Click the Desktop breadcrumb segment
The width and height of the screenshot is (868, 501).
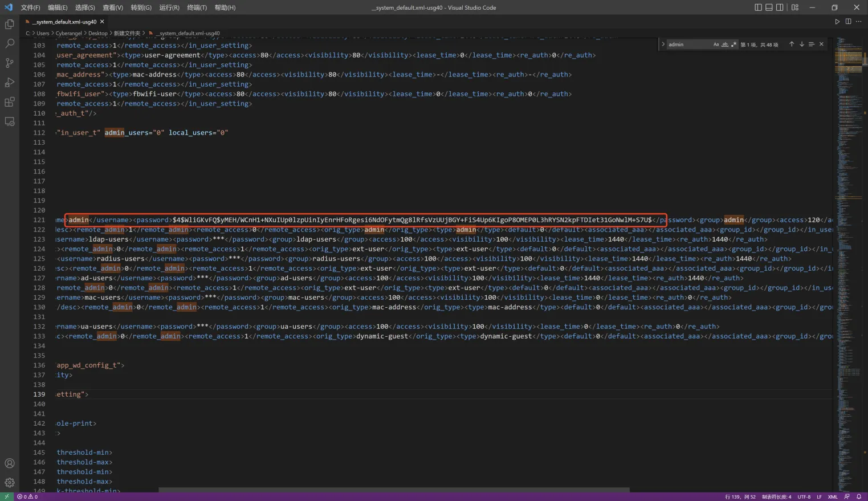click(97, 33)
